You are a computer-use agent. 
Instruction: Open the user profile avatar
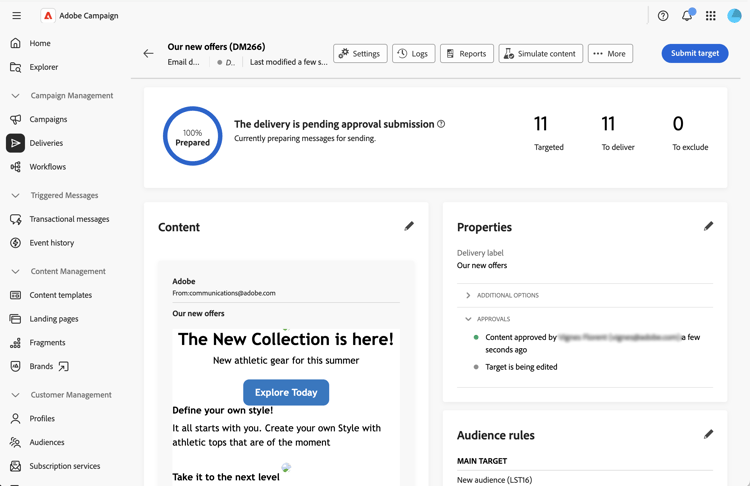734,16
